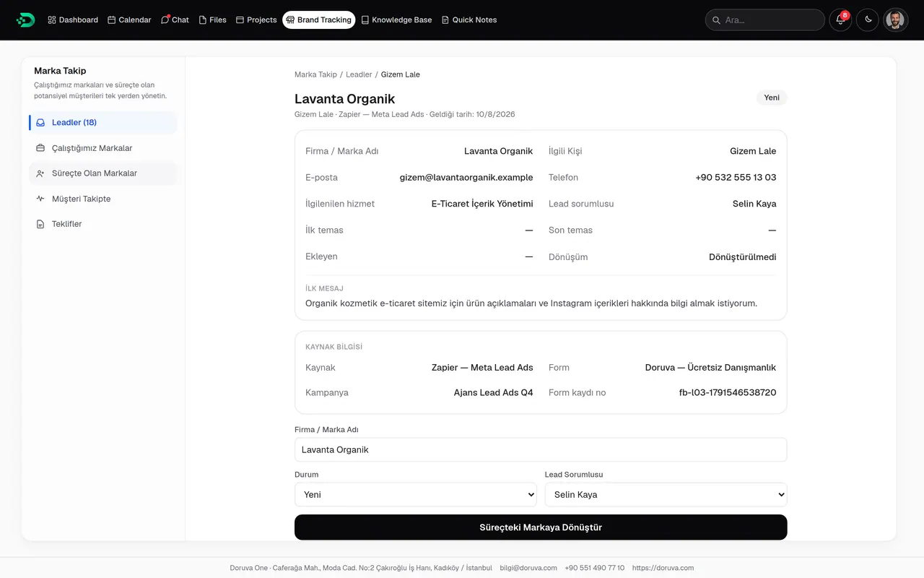Image resolution: width=924 pixels, height=578 pixels.
Task: Open Çalıştığımız Markalar in sidebar
Action: pos(103,148)
